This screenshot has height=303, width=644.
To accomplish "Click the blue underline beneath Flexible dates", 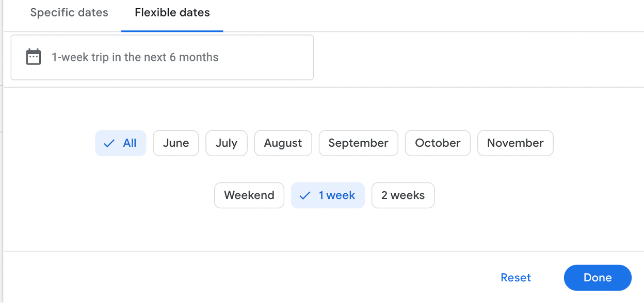I will 172,31.
